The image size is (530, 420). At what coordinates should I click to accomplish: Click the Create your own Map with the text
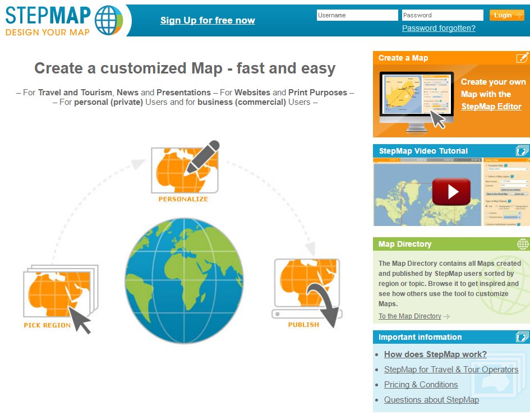click(493, 88)
